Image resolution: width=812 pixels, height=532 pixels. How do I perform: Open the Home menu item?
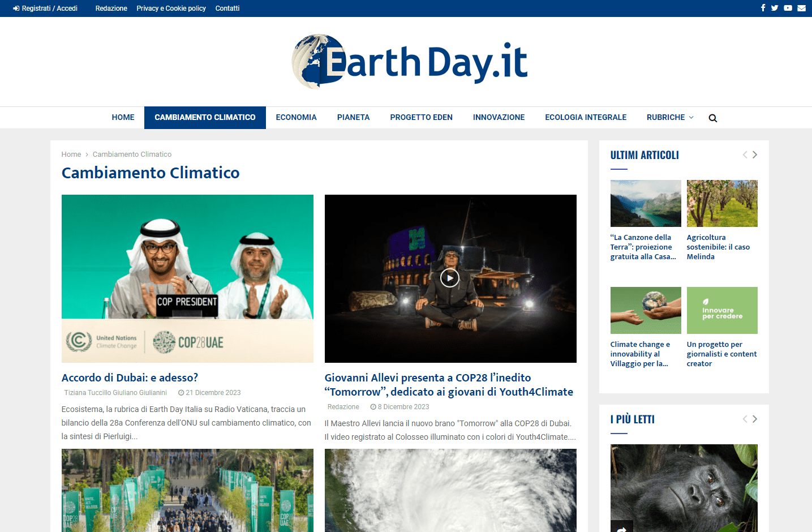(123, 117)
